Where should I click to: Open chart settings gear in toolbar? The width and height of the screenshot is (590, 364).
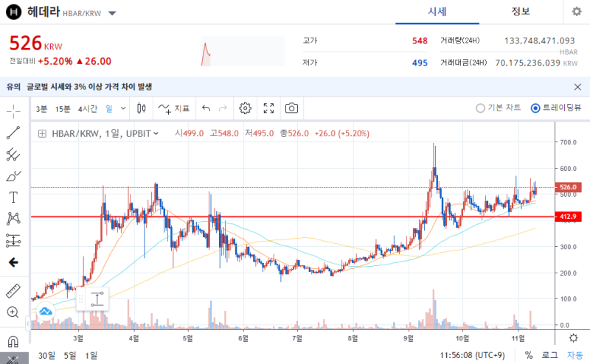tap(245, 108)
